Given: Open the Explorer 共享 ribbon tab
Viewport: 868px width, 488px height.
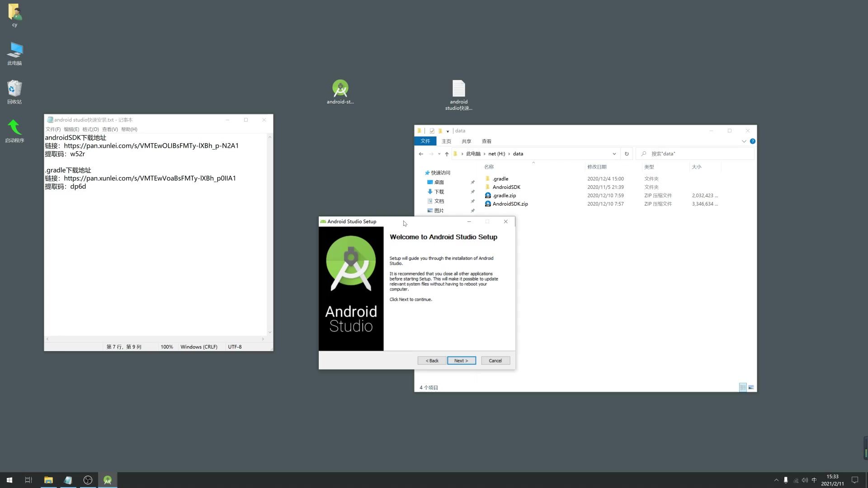Looking at the screenshot, I should click(467, 141).
